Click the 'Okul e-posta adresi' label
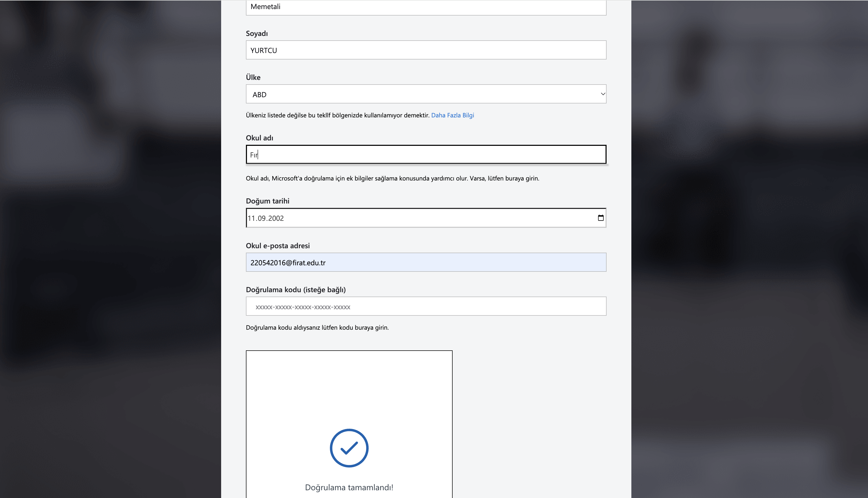Screen dimensions: 868x498 pyautogui.click(x=277, y=246)
